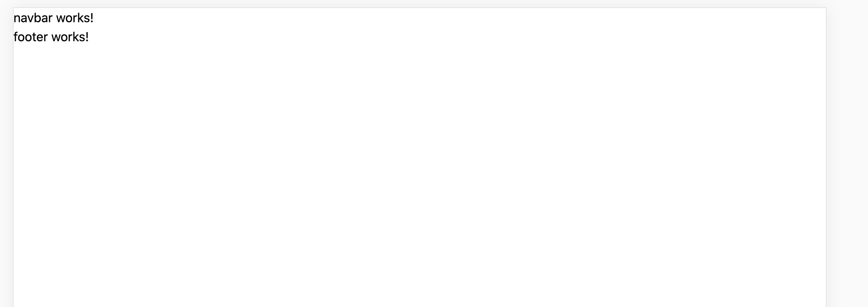Click the exclamation mark after navbar works

(x=92, y=18)
